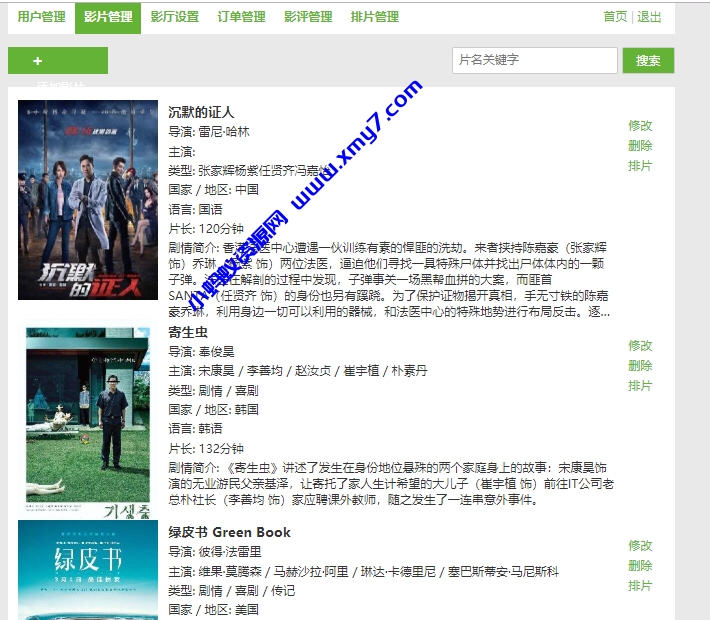Open the 寄生虫 movie poster
The width and height of the screenshot is (710, 620).
pyautogui.click(x=88, y=420)
